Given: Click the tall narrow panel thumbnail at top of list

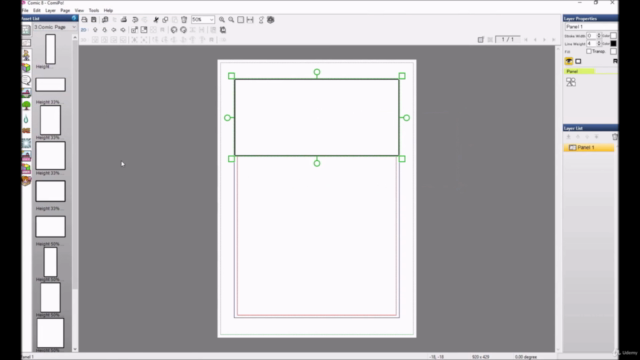Looking at the screenshot, I should coord(50,49).
